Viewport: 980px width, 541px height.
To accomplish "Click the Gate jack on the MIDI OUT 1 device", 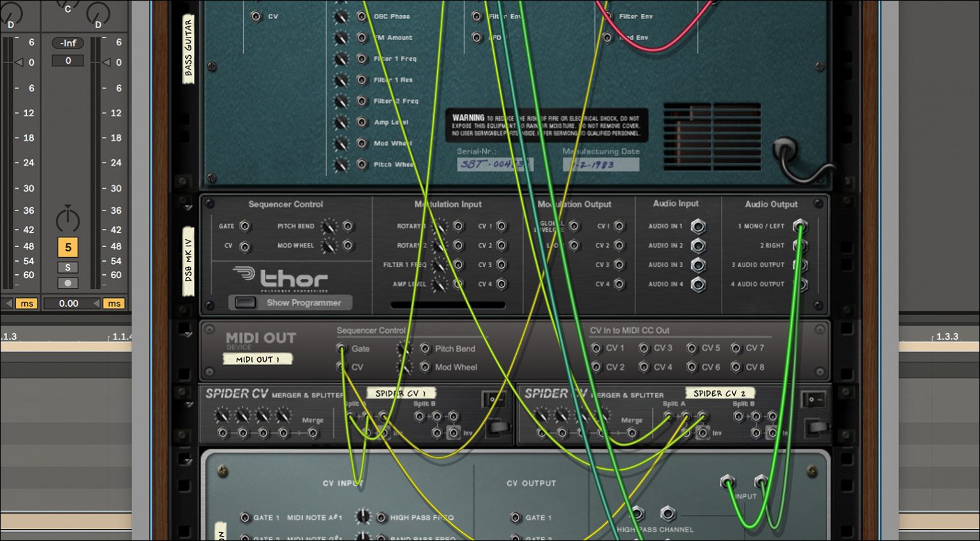I will click(342, 349).
